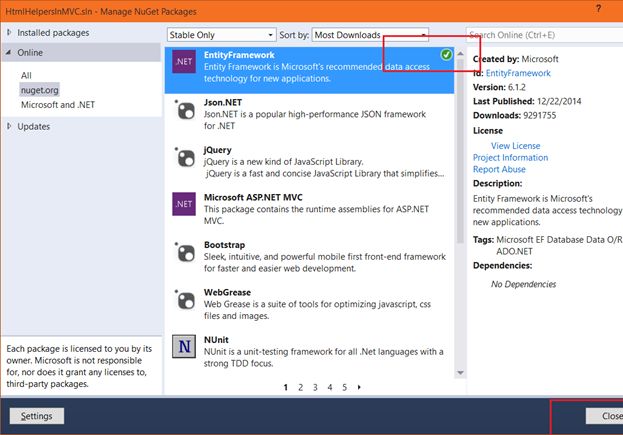Collapse the Online section
This screenshot has height=435, width=623.
click(x=9, y=52)
